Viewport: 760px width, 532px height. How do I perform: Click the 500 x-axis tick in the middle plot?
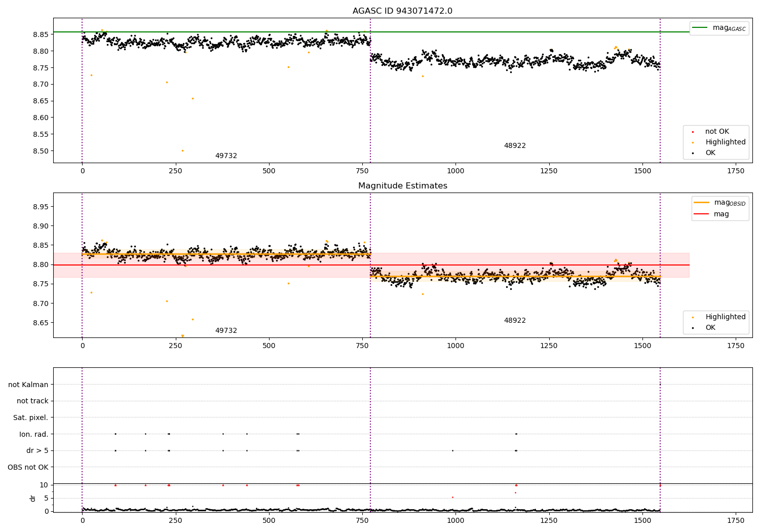click(x=269, y=346)
